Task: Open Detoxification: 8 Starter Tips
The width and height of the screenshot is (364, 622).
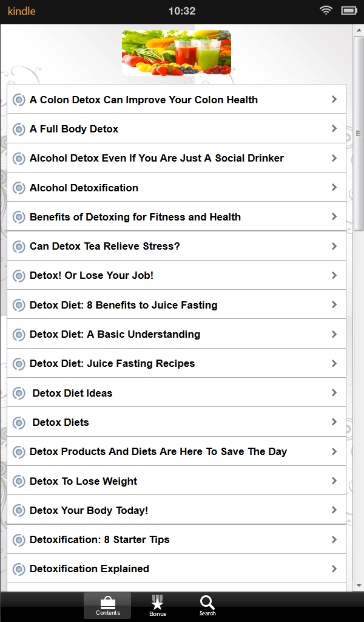Action: click(x=99, y=539)
